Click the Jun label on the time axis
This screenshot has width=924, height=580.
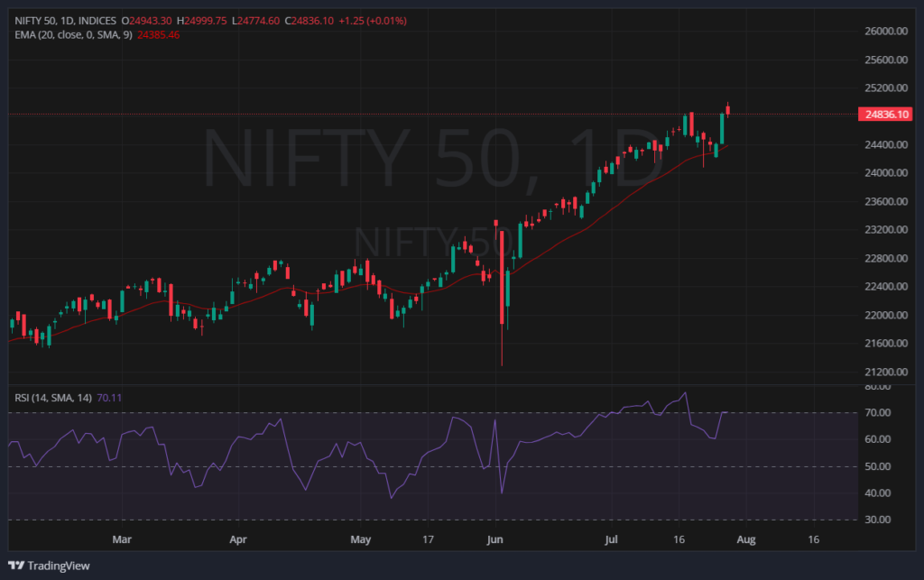495,539
